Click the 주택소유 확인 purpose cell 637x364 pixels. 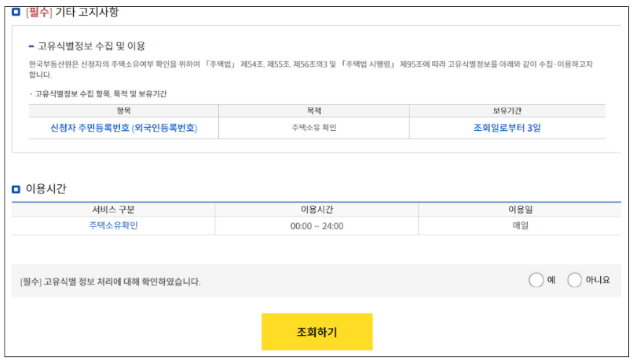click(x=314, y=128)
